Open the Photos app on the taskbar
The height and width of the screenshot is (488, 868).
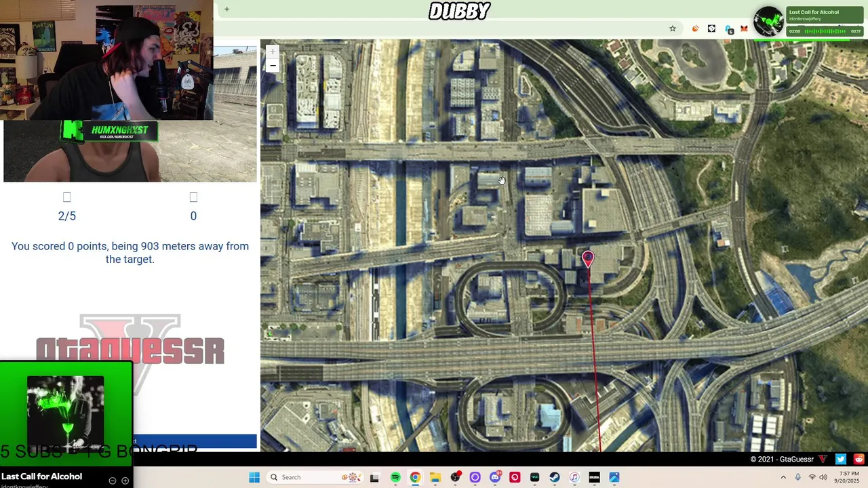tap(614, 477)
